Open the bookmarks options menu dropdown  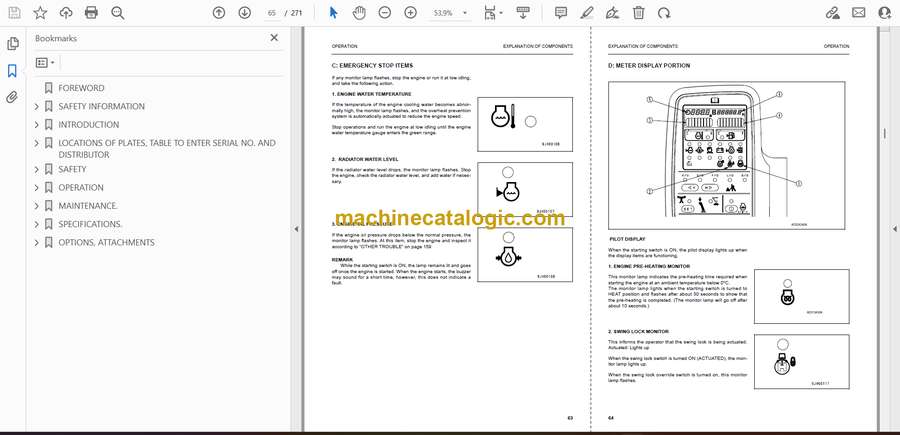point(45,63)
